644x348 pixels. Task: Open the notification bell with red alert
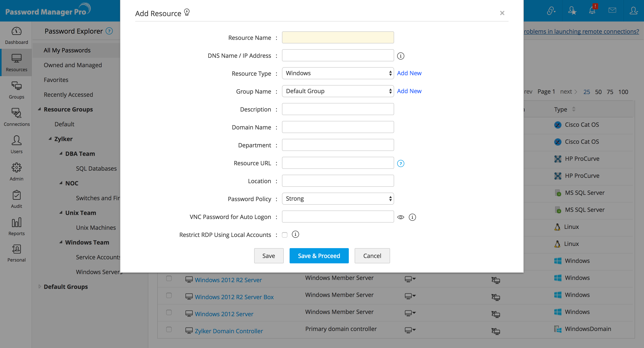(592, 11)
